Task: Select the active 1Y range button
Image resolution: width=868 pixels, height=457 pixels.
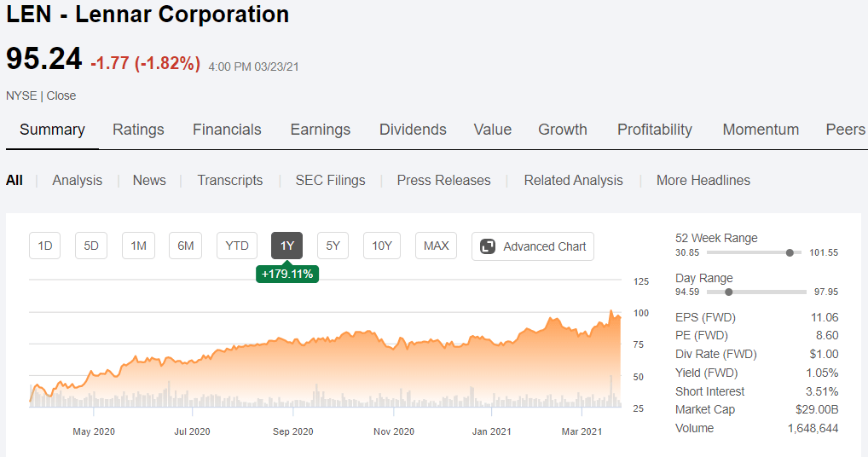Action: tap(286, 246)
